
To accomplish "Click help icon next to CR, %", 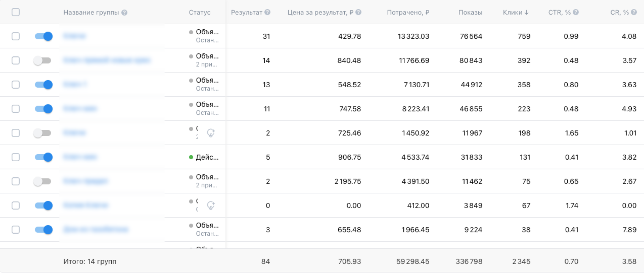I will coord(634,12).
